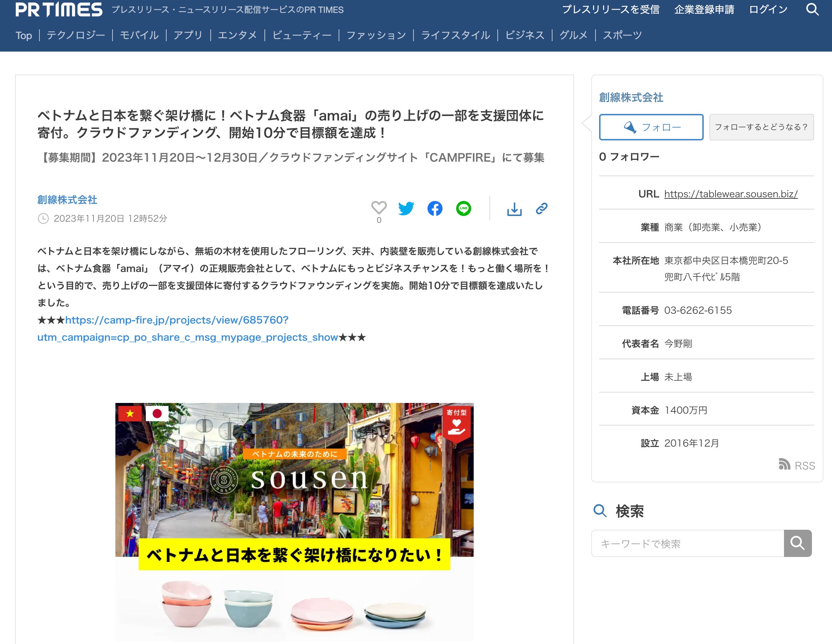
Task: Share the article on Twitter
Action: pyautogui.click(x=406, y=208)
